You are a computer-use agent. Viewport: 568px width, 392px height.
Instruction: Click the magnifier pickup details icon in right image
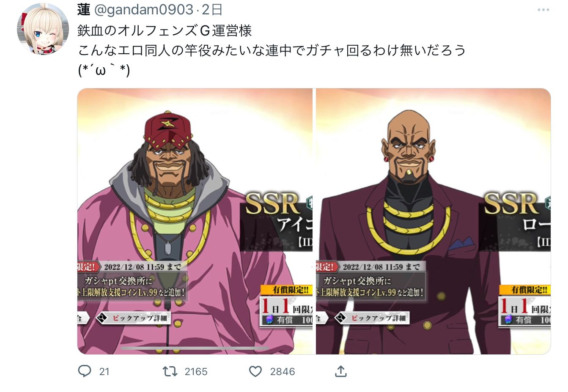point(340,318)
